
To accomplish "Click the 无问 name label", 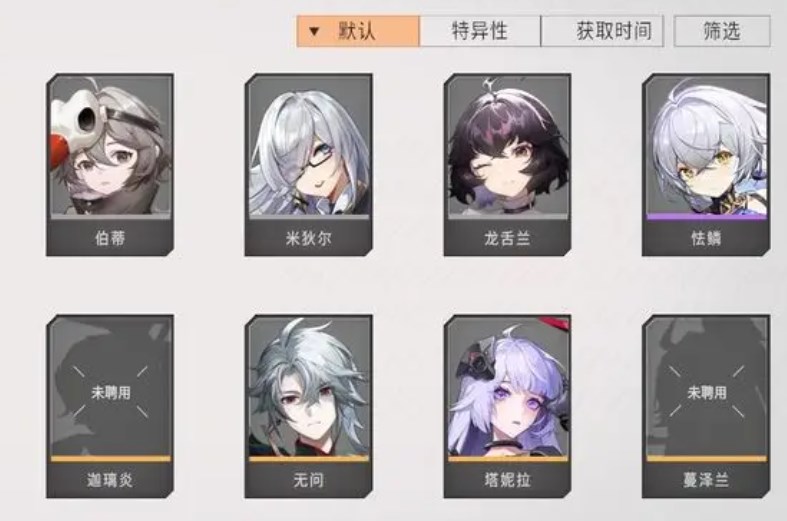I will tap(308, 480).
